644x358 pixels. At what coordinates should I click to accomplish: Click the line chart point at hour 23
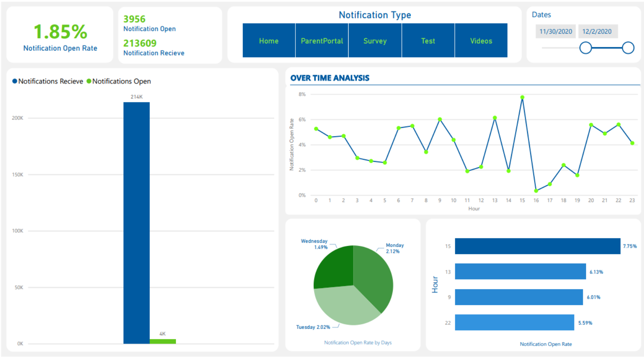click(x=632, y=143)
